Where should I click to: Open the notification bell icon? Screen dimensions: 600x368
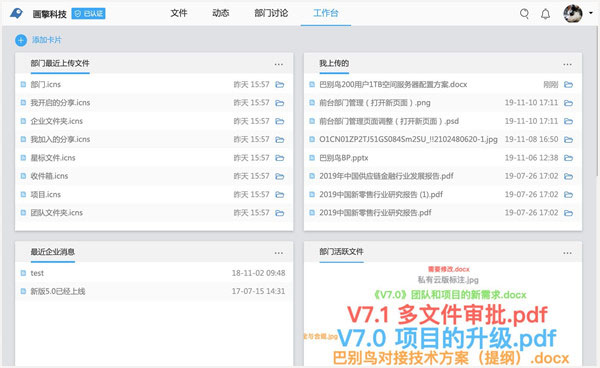point(545,14)
